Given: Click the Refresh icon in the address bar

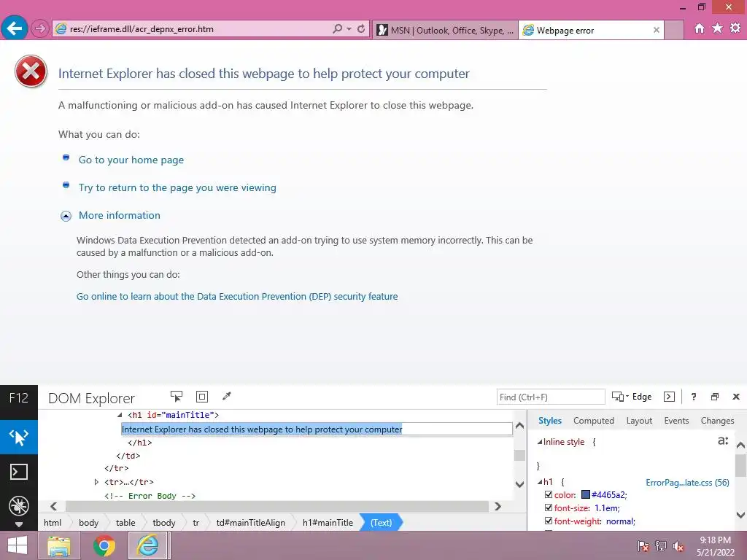Looking at the screenshot, I should 361,28.
